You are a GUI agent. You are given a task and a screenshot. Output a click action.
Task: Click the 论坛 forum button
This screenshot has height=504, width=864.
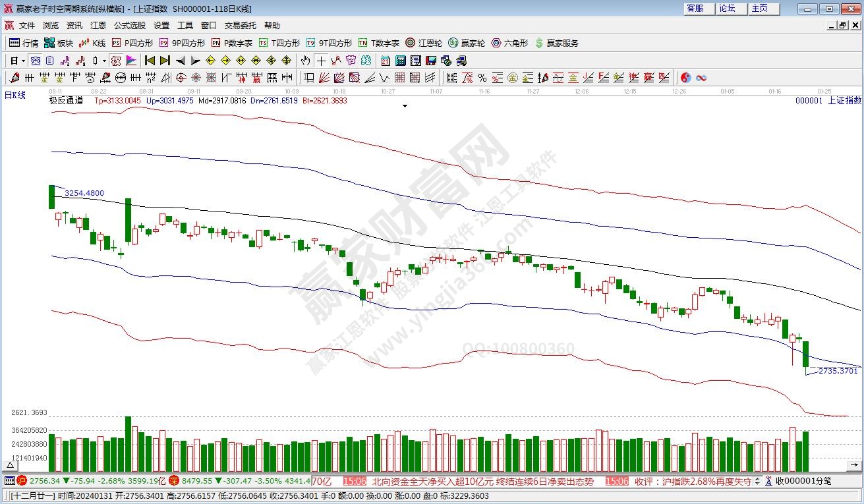[x=727, y=9]
